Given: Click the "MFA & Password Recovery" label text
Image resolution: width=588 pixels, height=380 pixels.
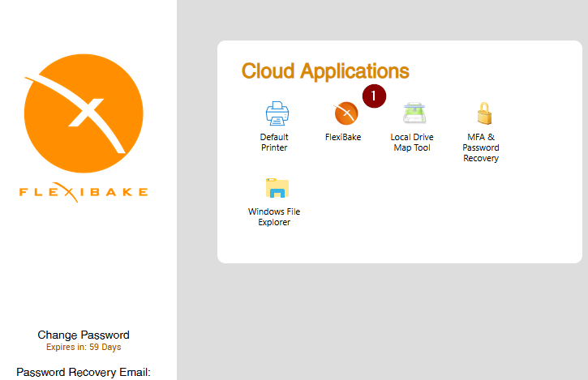Looking at the screenshot, I should point(481,147).
